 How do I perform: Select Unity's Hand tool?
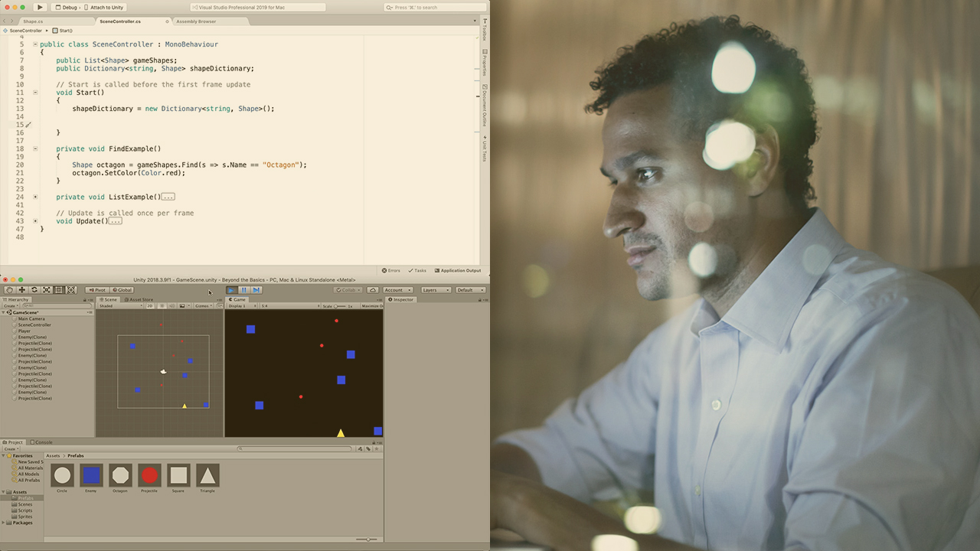(9, 290)
